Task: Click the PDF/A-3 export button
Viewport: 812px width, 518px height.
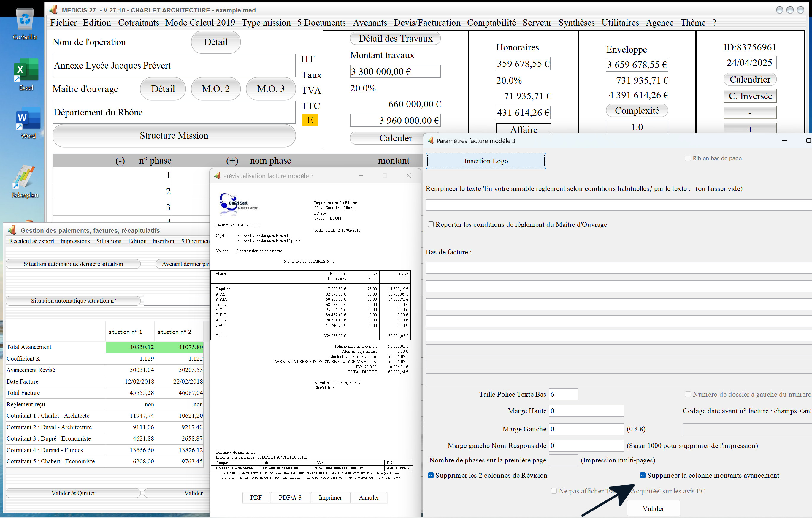Action: coord(290,498)
